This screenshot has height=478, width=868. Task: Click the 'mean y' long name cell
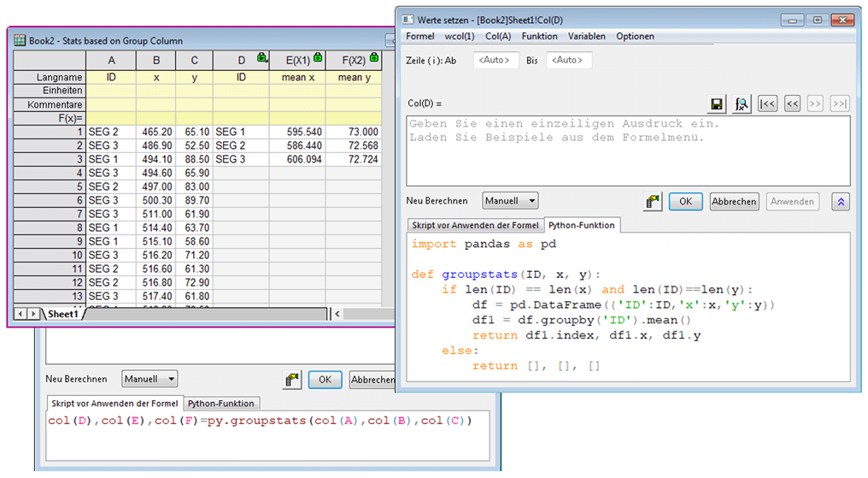coord(354,78)
